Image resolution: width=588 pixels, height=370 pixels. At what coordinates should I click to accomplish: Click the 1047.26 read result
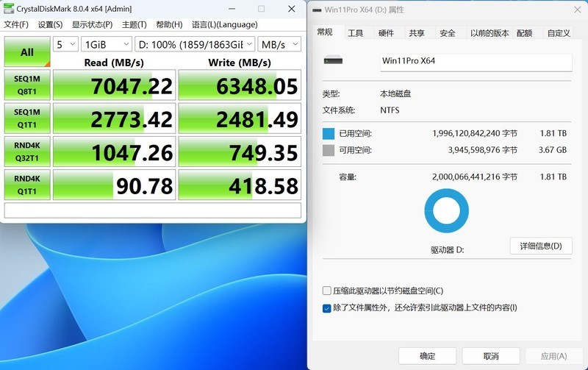click(x=114, y=152)
